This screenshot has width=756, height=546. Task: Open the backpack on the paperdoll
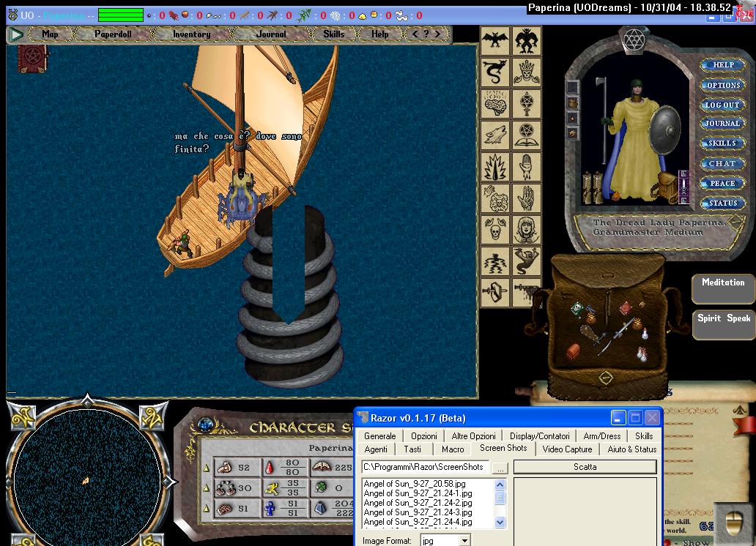667,187
